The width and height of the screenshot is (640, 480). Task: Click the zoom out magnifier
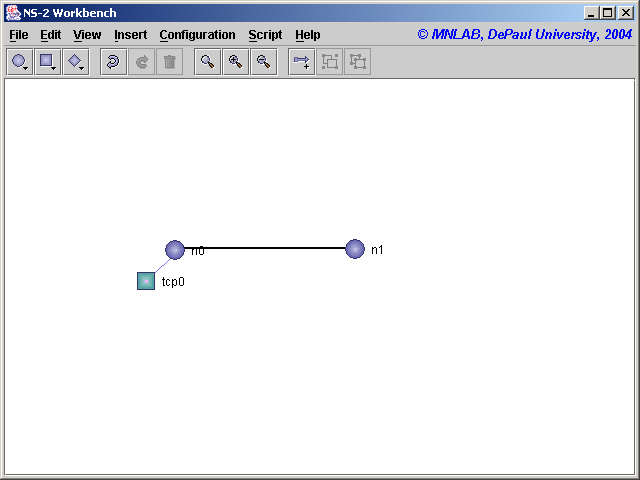tap(264, 62)
